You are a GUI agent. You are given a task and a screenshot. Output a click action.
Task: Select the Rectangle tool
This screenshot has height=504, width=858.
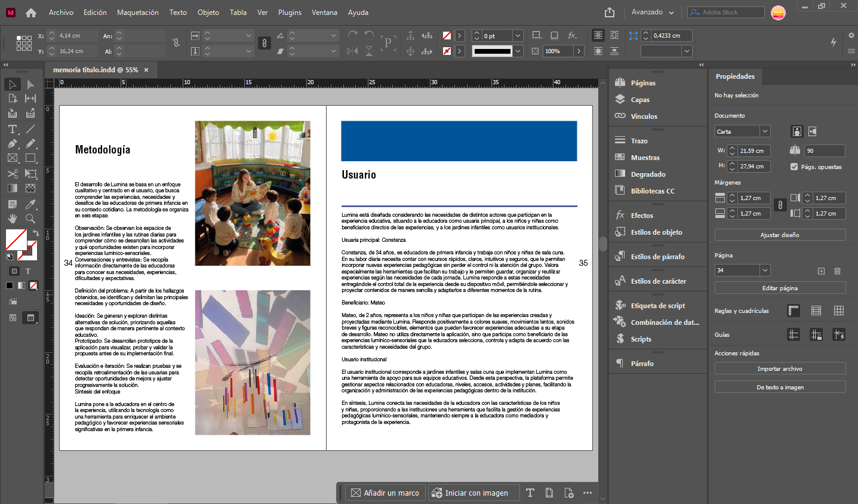(30, 158)
